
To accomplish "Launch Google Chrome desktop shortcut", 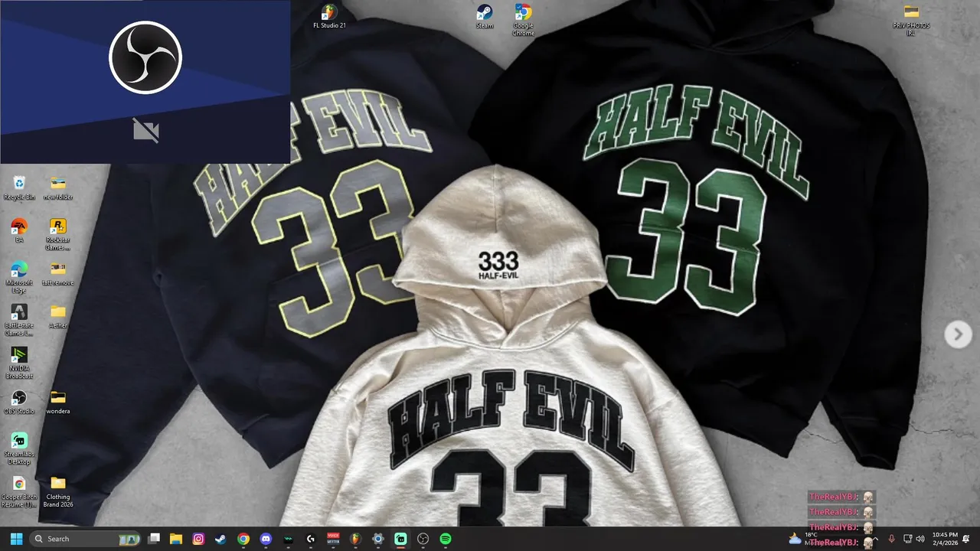I will tap(524, 20).
